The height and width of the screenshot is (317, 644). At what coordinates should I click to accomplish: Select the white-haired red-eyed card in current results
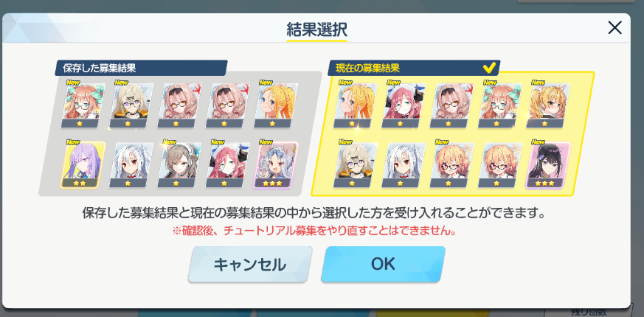(x=403, y=165)
